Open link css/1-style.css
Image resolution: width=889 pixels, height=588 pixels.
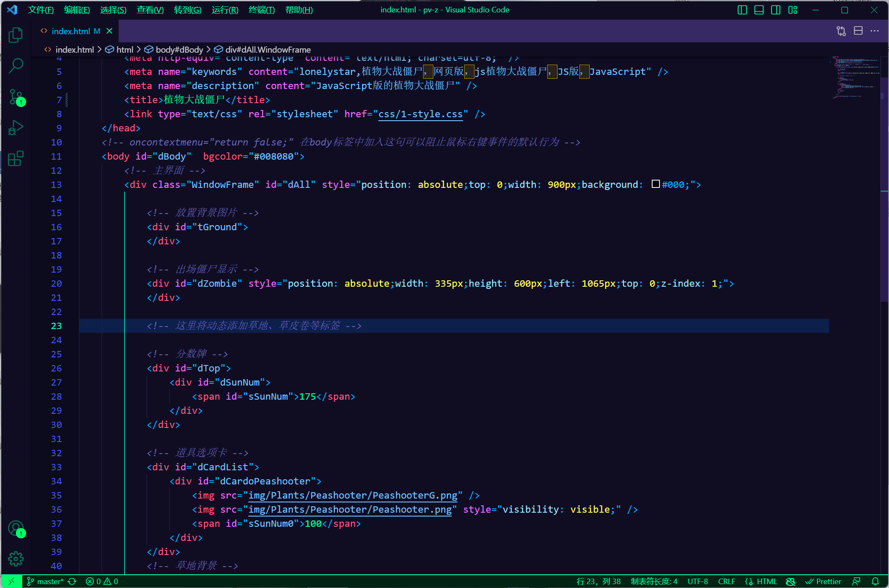tap(420, 114)
